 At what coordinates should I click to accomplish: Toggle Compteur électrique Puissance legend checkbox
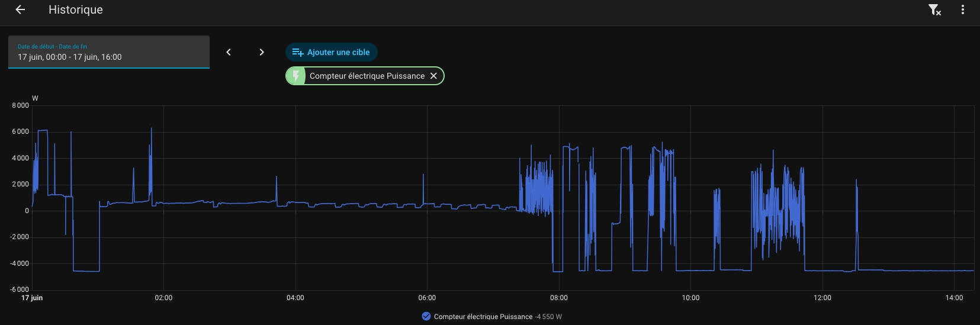pyautogui.click(x=426, y=316)
